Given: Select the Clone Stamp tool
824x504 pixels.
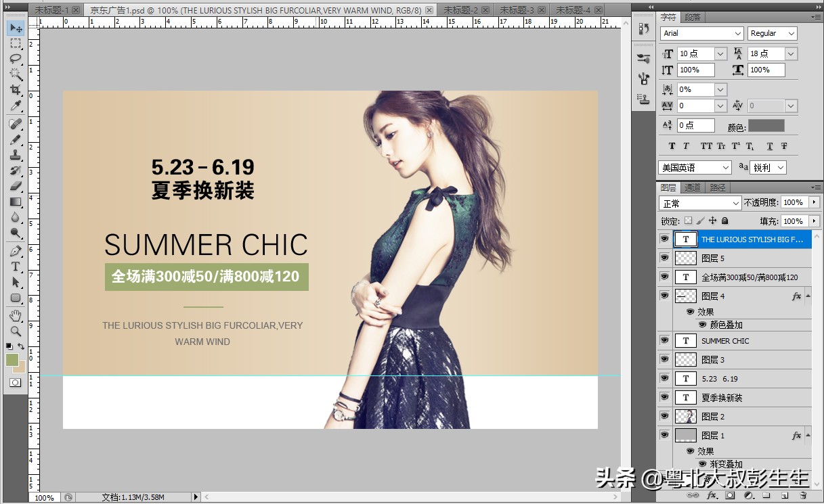Looking at the screenshot, I should [15, 155].
